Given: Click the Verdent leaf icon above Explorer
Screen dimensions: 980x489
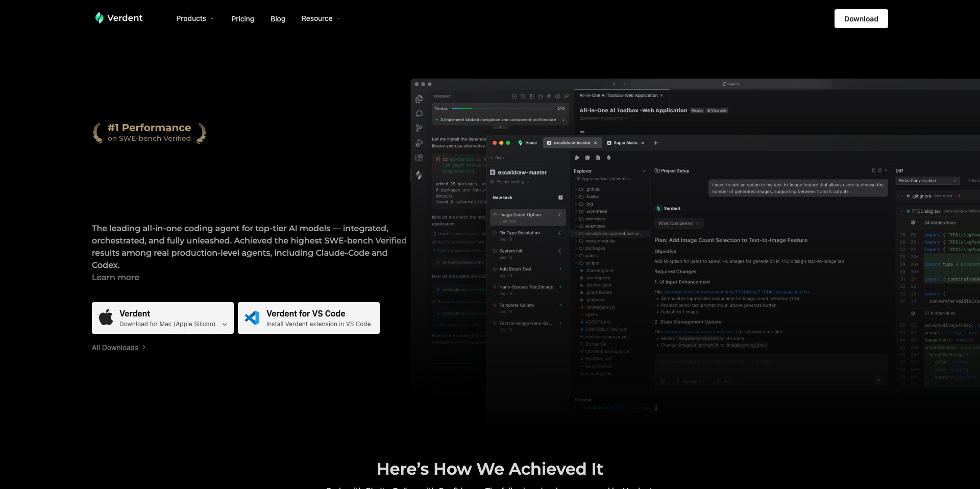Looking at the screenshot, I should 609,158.
